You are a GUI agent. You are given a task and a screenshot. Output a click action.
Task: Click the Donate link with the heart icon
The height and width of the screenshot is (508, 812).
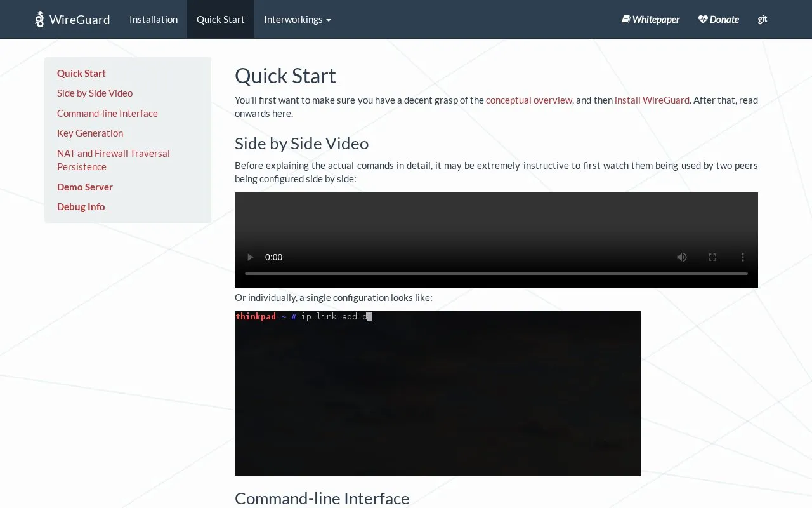(718, 20)
